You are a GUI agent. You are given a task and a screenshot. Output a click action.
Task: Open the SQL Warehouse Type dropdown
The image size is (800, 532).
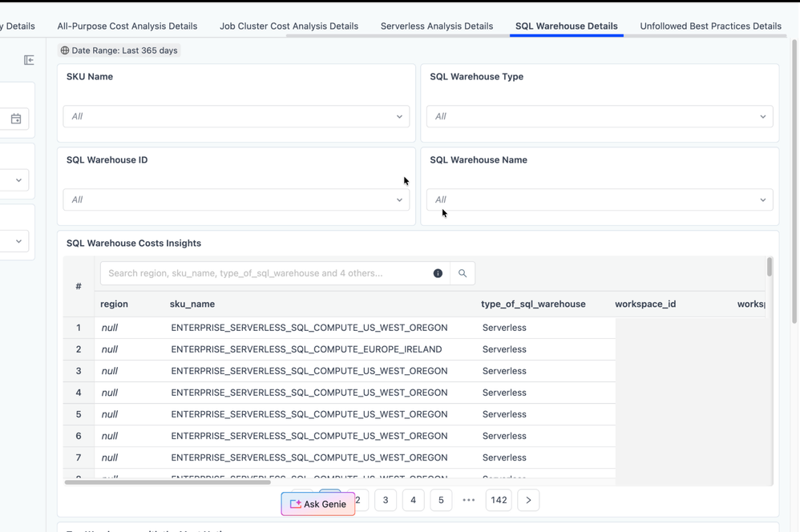click(600, 116)
